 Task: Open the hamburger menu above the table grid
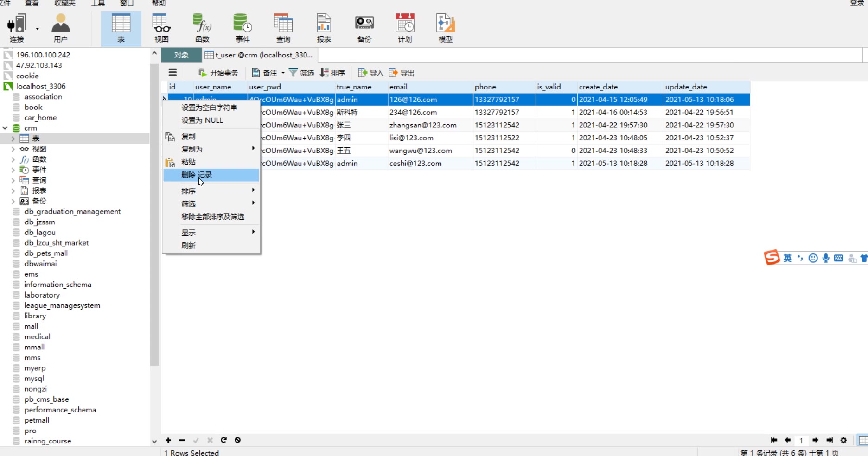pyautogui.click(x=172, y=72)
